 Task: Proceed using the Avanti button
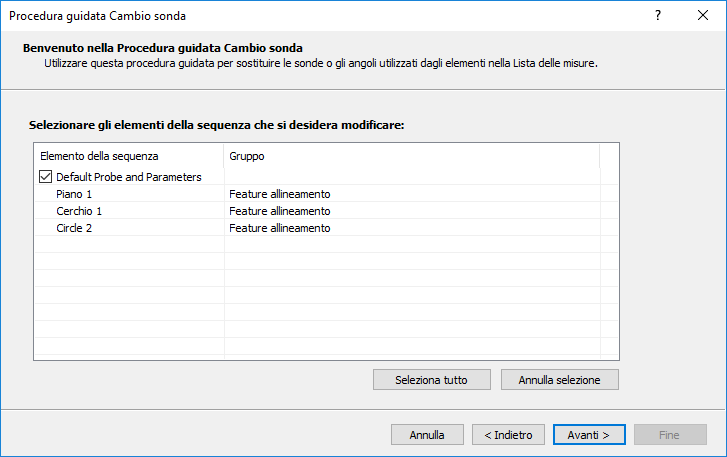click(589, 435)
